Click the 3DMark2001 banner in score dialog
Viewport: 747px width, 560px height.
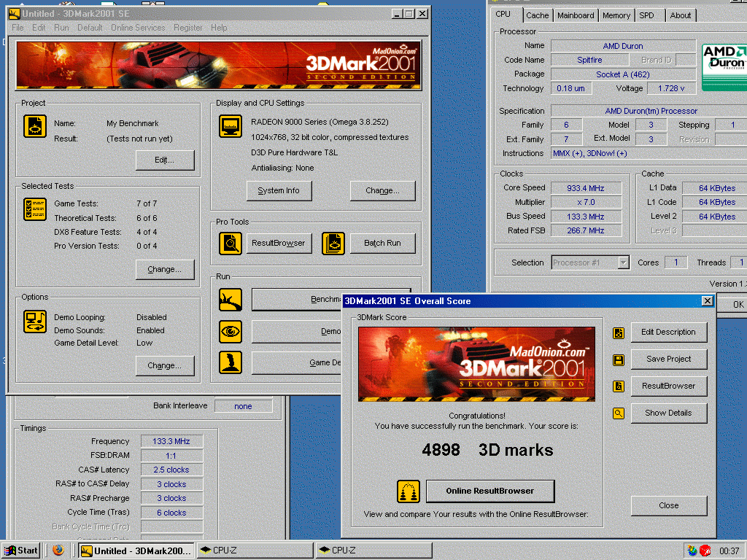[476, 365]
